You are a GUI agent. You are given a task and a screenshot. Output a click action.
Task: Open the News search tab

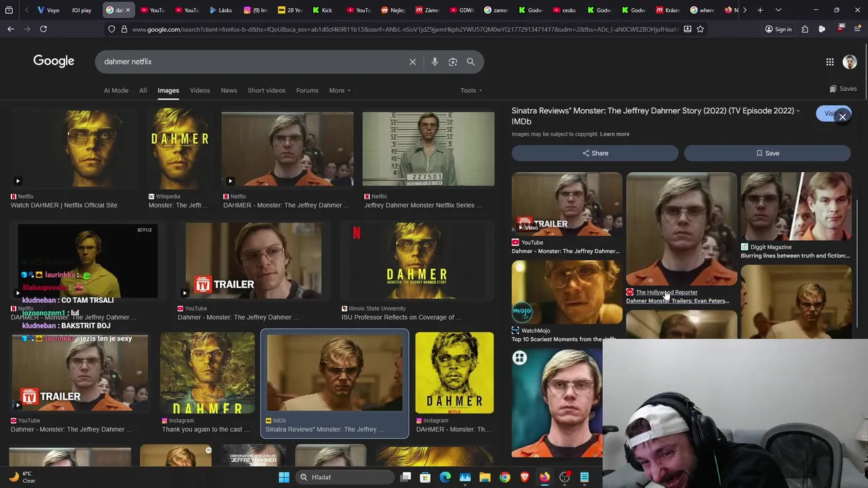click(x=229, y=90)
